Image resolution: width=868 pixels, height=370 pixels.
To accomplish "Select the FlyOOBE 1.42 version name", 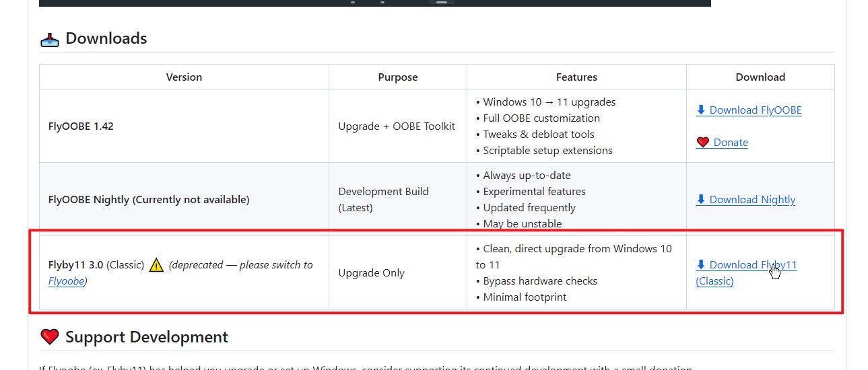I will point(81,126).
